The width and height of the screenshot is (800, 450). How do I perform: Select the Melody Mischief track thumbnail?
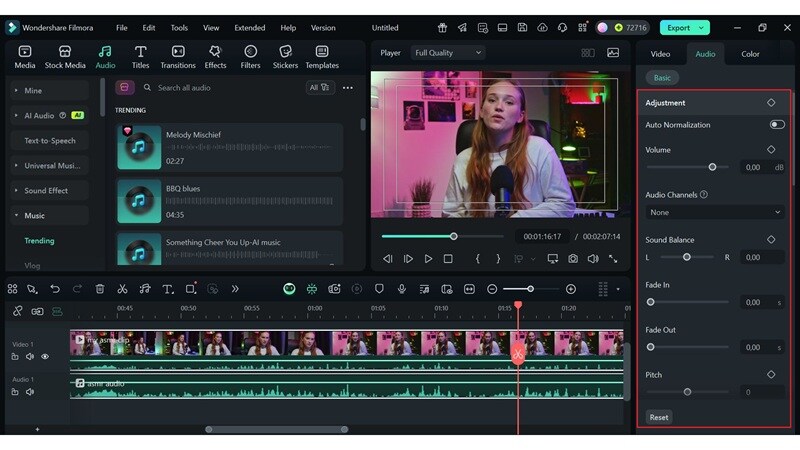click(x=139, y=147)
